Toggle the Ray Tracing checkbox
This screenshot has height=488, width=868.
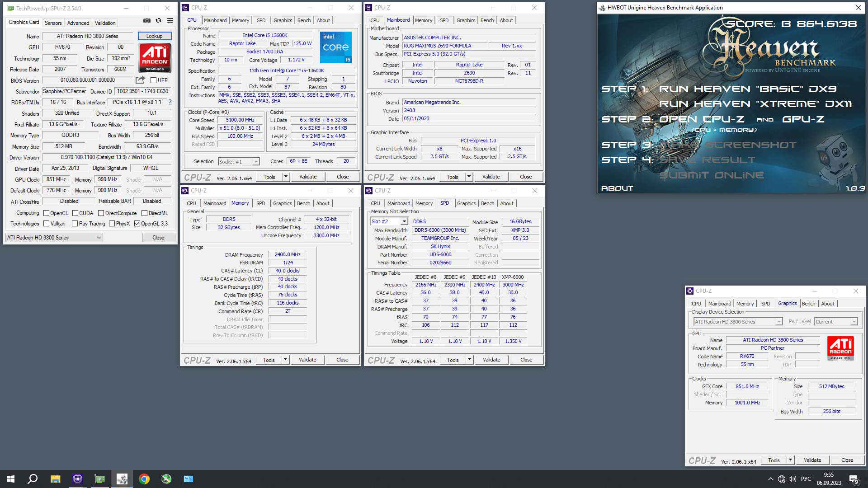(x=75, y=224)
